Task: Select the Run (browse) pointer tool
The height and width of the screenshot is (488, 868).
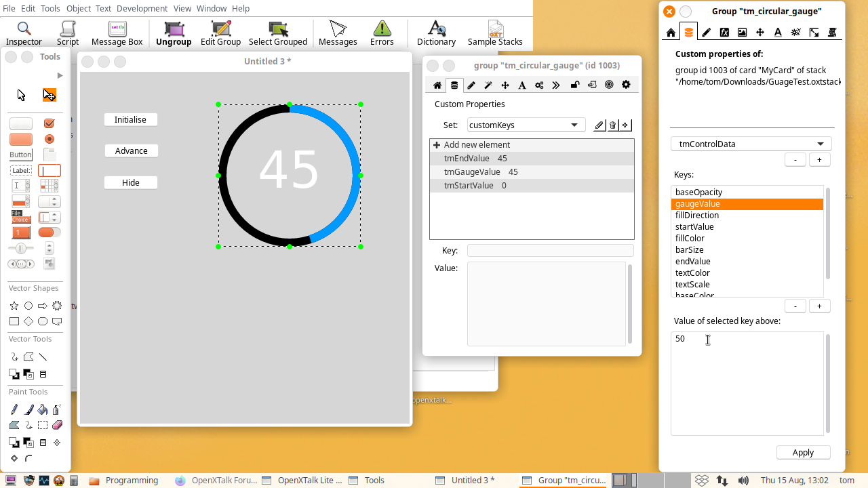Action: (x=21, y=95)
